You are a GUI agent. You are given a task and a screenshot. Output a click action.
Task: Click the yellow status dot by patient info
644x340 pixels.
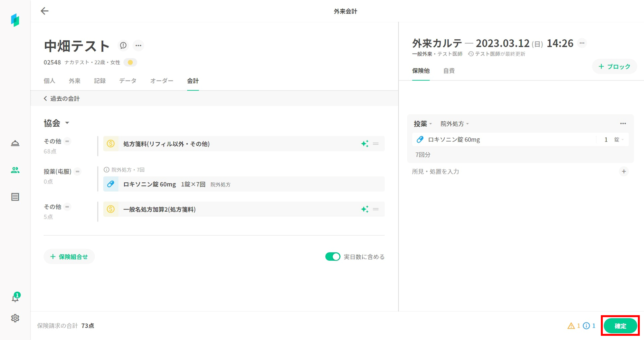130,62
